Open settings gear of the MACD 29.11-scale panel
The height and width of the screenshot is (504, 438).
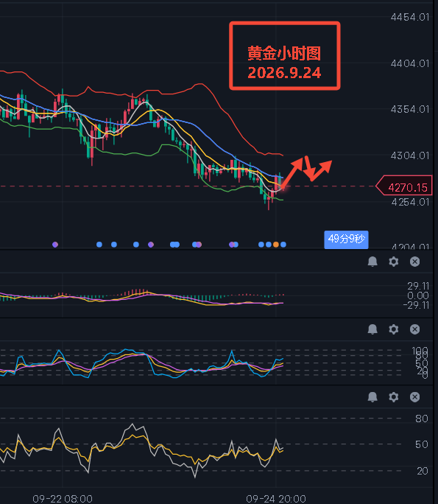[394, 262]
